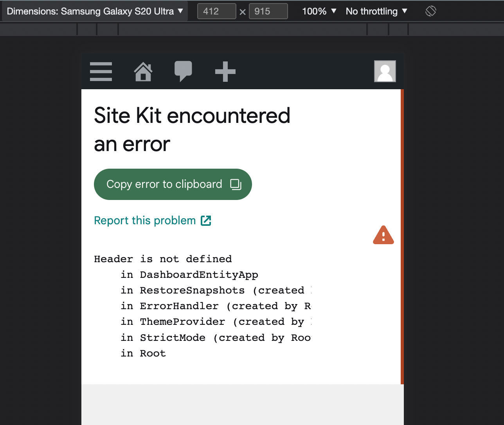Open the user avatar profile
Screen dimensions: 504x425
385,71
